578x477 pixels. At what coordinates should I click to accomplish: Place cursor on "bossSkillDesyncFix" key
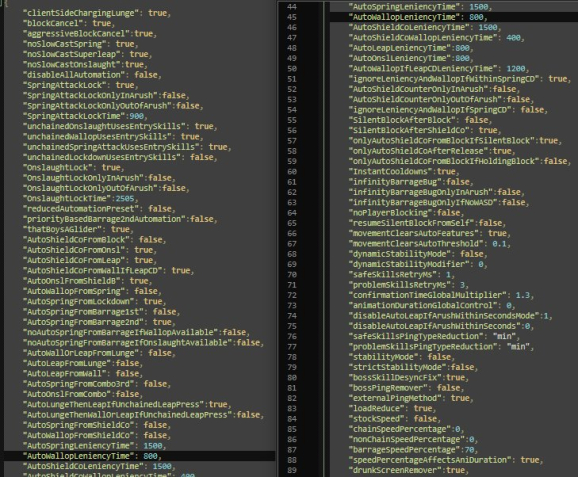point(395,377)
